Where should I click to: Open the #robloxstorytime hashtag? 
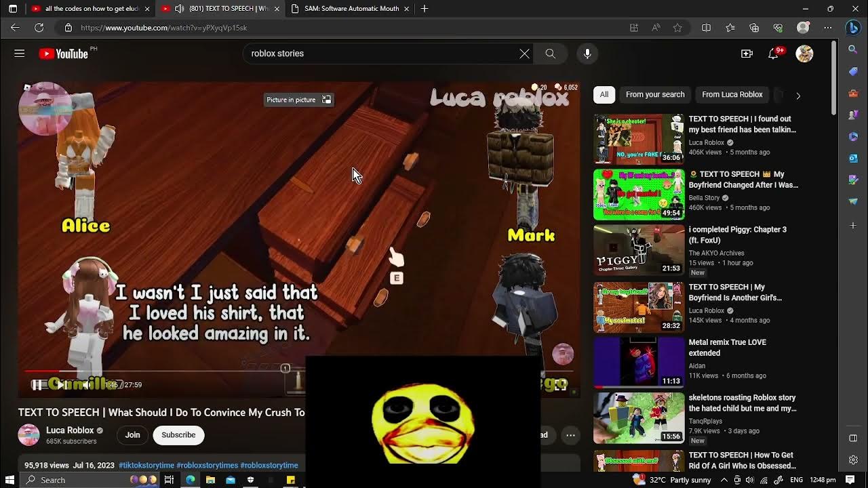pyautogui.click(x=269, y=466)
